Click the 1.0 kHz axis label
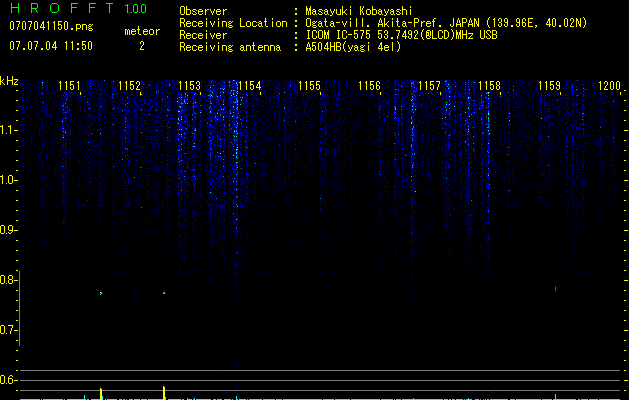The width and height of the screenshot is (629, 400). click(8, 180)
